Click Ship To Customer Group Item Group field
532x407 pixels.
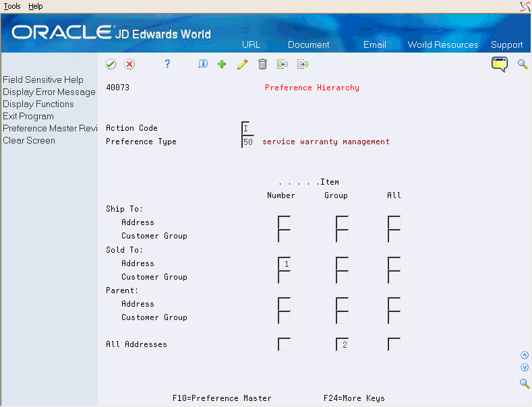pos(342,236)
